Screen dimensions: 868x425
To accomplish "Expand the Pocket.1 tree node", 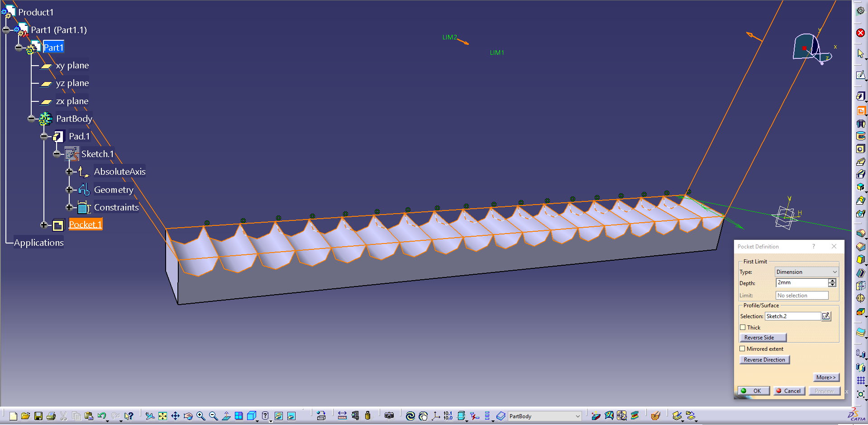I will click(x=43, y=225).
